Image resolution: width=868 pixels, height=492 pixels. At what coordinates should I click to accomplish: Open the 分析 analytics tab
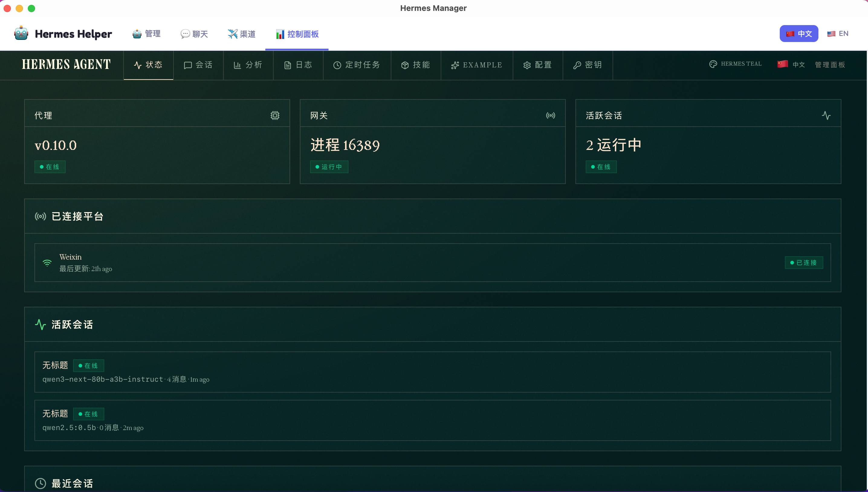click(248, 65)
